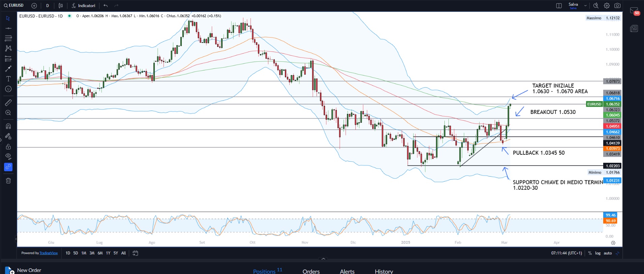Click the camera snapshot icon
Viewport: 644px width, 274px height.
(617, 6)
